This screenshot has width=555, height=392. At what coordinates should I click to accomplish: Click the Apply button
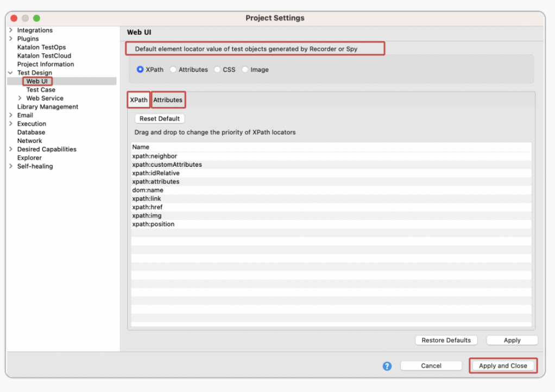point(512,340)
